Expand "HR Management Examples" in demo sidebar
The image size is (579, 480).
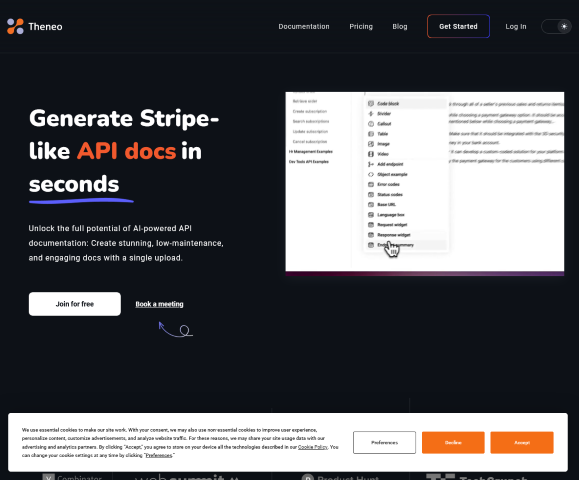(x=311, y=152)
